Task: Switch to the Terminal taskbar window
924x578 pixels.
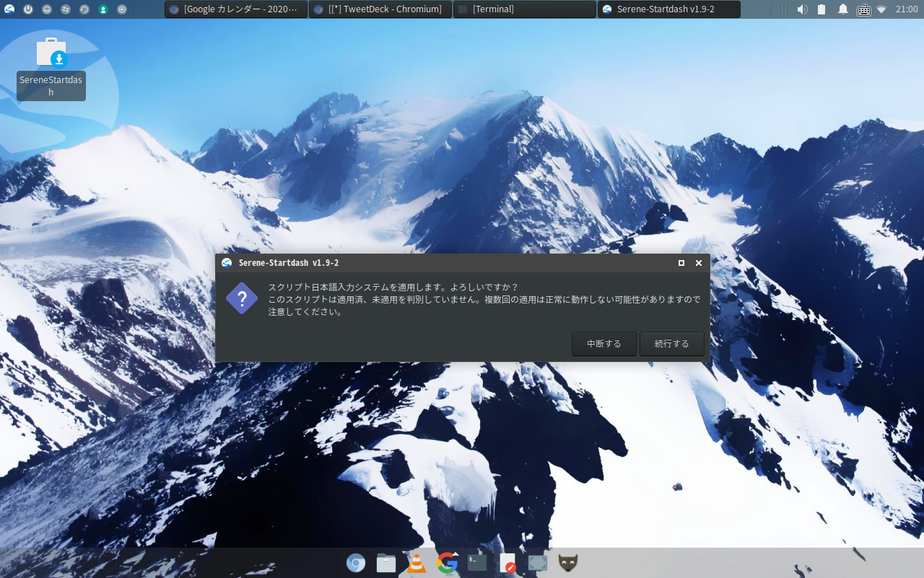Action: 525,9
